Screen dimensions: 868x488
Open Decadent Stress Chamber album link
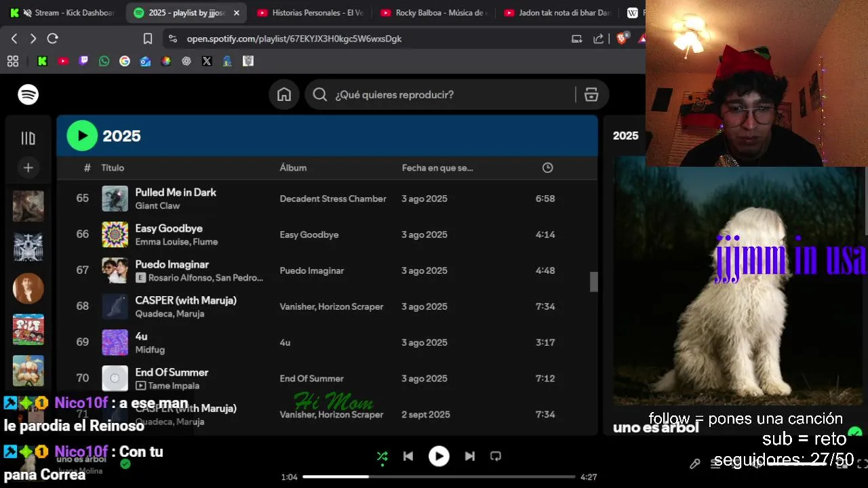click(x=333, y=199)
